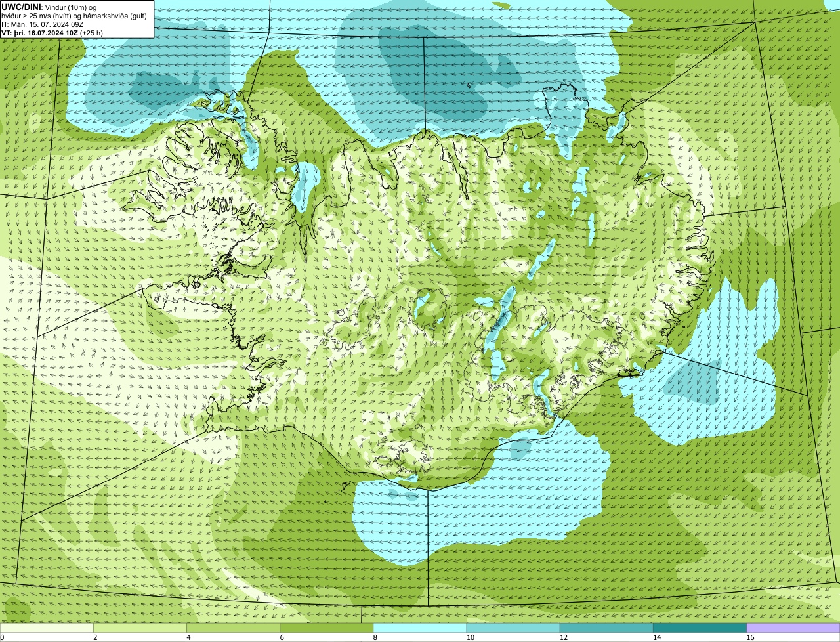Click the legend scale label '4'
This screenshot has height=642, width=840.
(188, 637)
